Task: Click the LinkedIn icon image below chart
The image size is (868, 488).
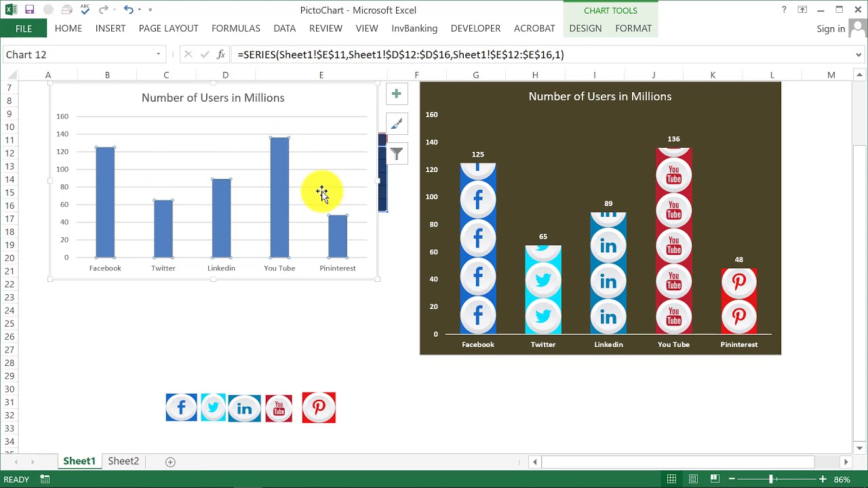Action: (x=244, y=408)
